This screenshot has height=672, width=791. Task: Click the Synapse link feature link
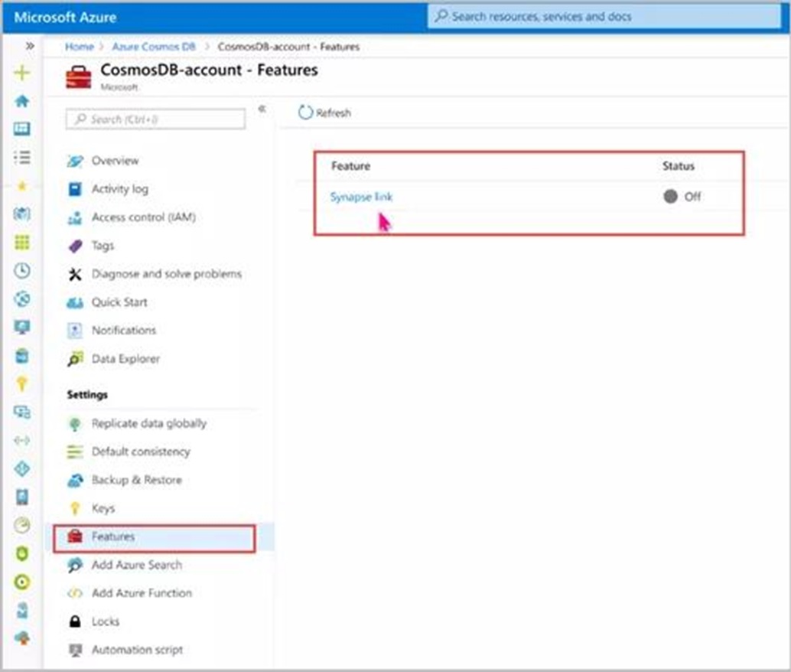tap(361, 197)
